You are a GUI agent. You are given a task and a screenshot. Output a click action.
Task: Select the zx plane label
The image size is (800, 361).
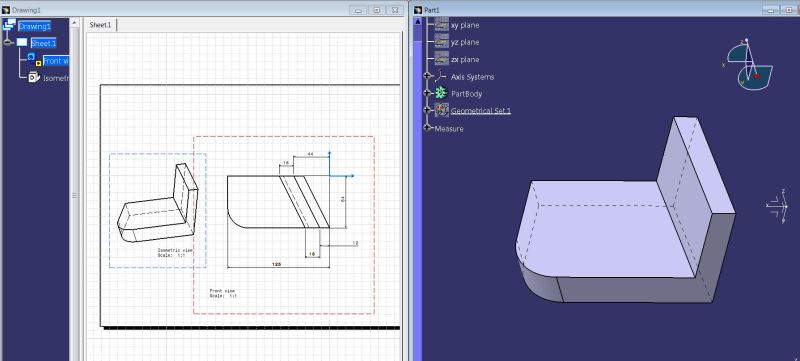click(465, 60)
